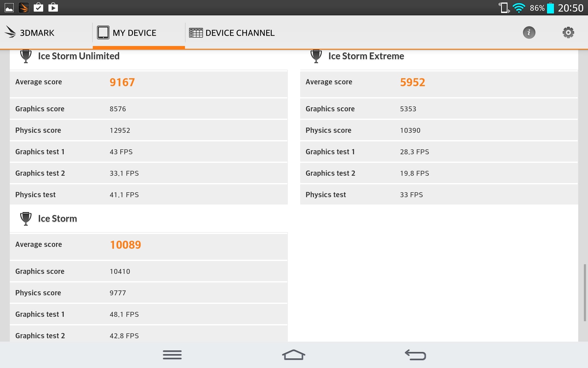Select physics score value 12952
Screen dimensions: 588x368
(x=120, y=130)
